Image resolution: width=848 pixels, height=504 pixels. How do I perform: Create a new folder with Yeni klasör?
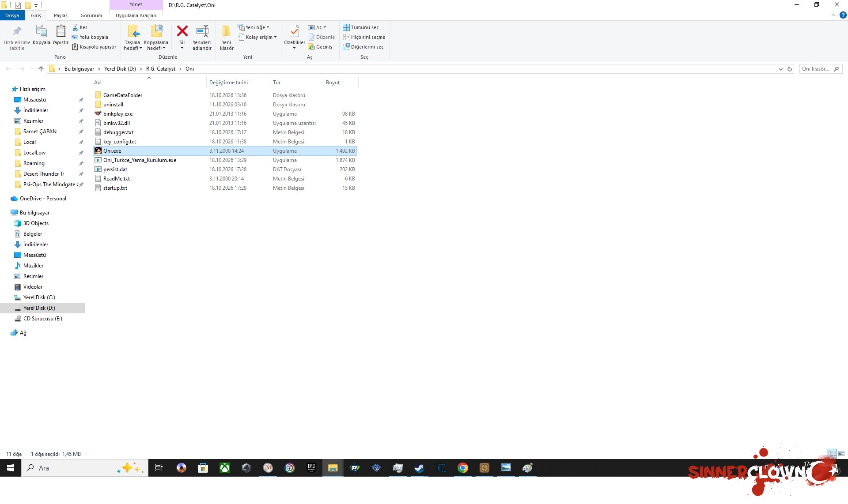[227, 38]
